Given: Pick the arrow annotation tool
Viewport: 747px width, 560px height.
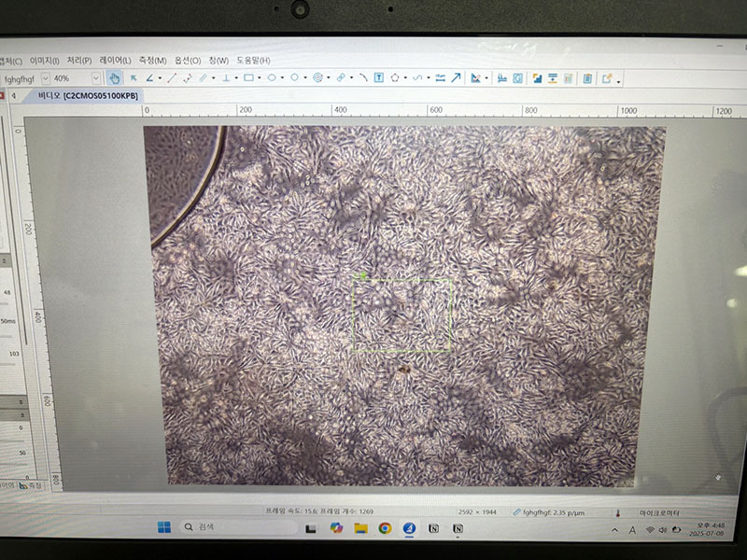Looking at the screenshot, I should (x=456, y=78).
